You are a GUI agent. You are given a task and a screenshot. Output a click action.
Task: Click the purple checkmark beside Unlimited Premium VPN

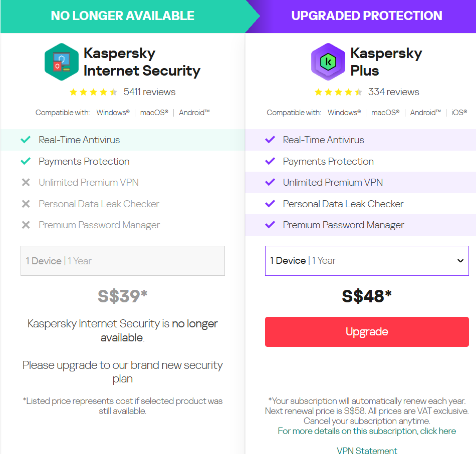(270, 182)
